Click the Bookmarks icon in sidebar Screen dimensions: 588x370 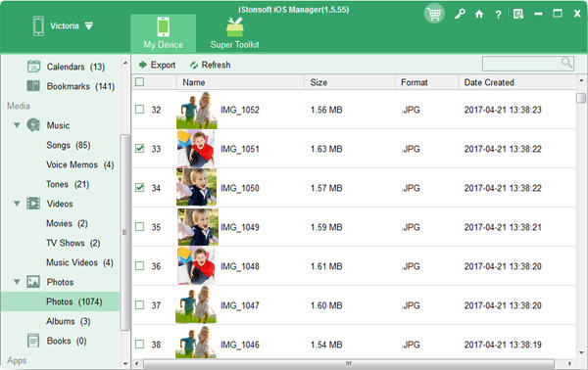pos(33,86)
